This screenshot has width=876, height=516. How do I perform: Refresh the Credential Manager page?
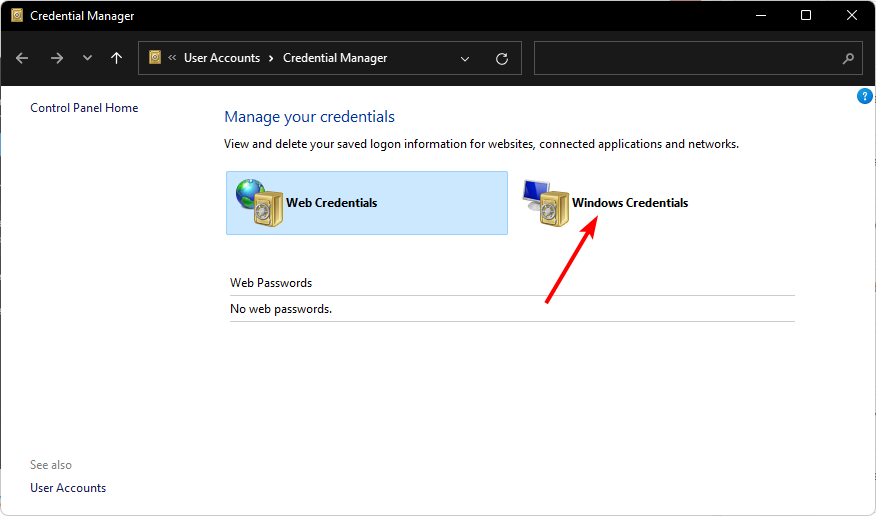click(502, 59)
